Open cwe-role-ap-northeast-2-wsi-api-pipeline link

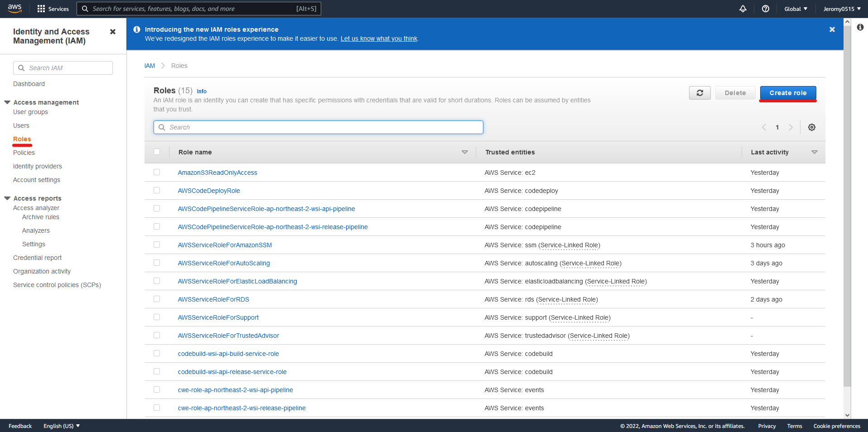236,390
